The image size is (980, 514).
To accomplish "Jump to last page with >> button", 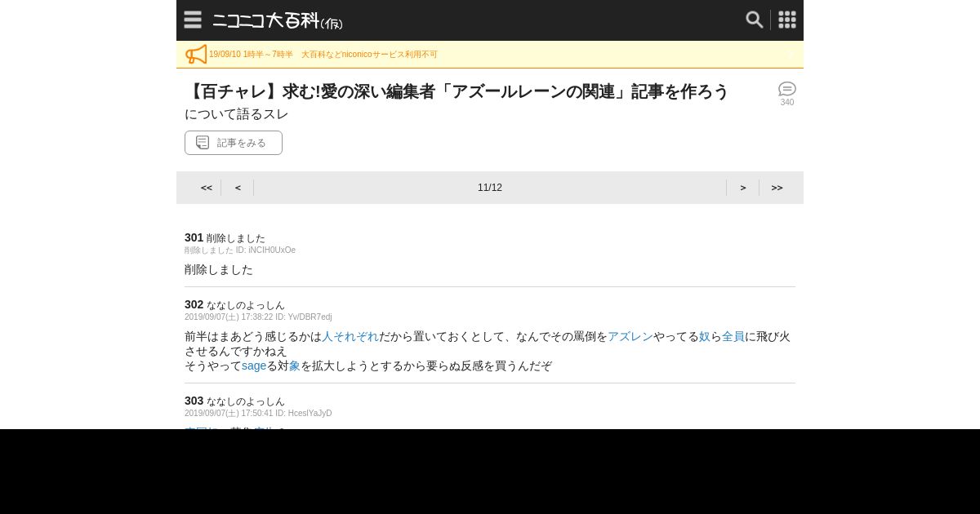I will point(777,188).
